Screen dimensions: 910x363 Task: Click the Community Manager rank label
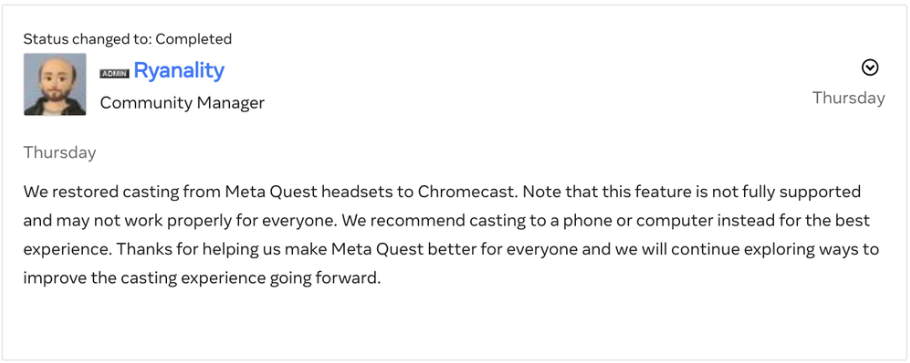[182, 103]
